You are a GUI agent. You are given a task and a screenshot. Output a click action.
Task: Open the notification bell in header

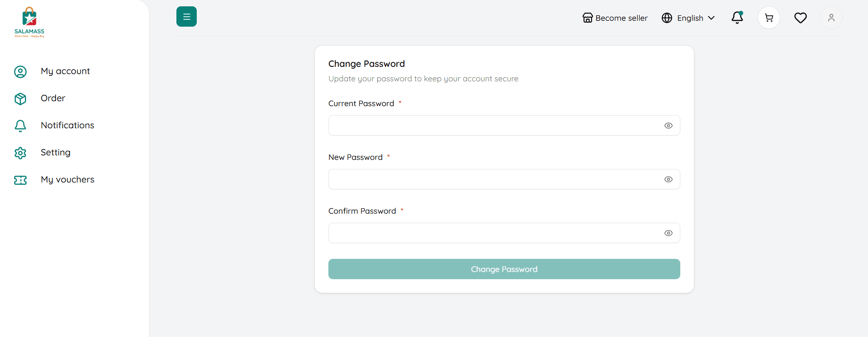click(x=737, y=18)
